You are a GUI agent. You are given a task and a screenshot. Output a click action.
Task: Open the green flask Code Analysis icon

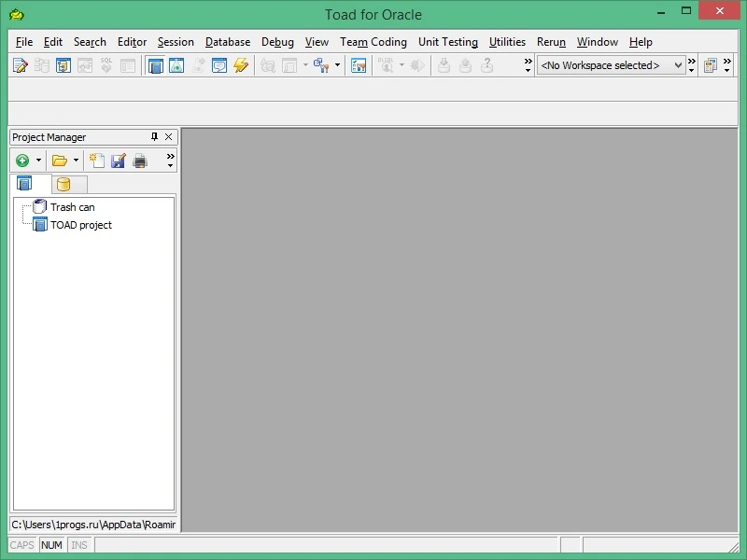point(176,65)
